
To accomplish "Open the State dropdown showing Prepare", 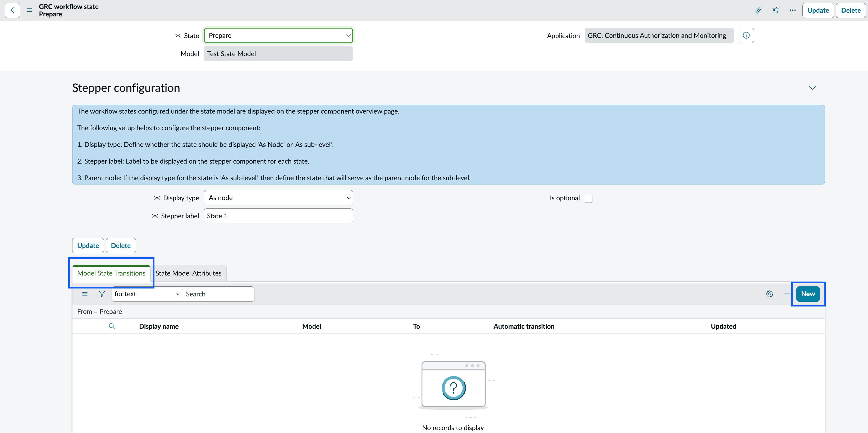I will tap(278, 35).
